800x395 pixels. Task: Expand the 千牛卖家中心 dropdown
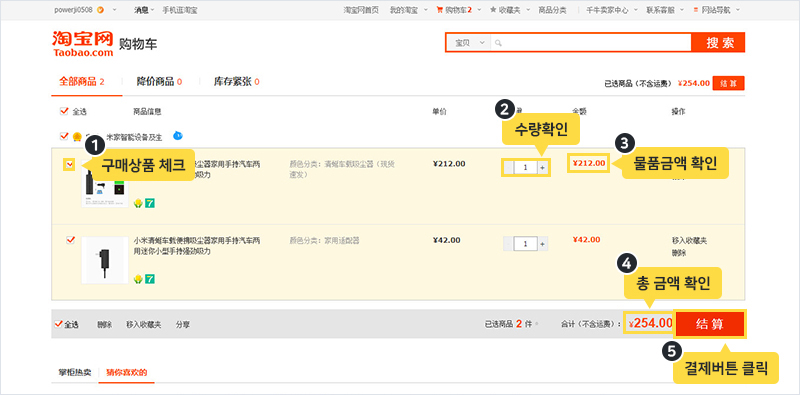pos(636,10)
